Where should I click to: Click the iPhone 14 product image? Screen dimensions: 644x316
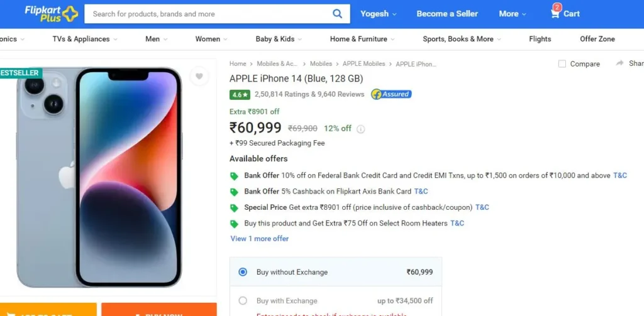pyautogui.click(x=99, y=177)
